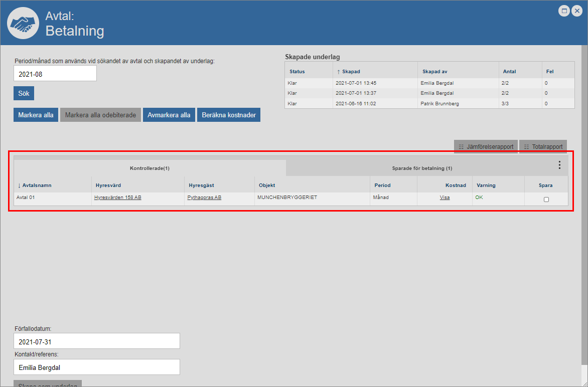Tick the Spara checkbox for Avtal 01

546,200
